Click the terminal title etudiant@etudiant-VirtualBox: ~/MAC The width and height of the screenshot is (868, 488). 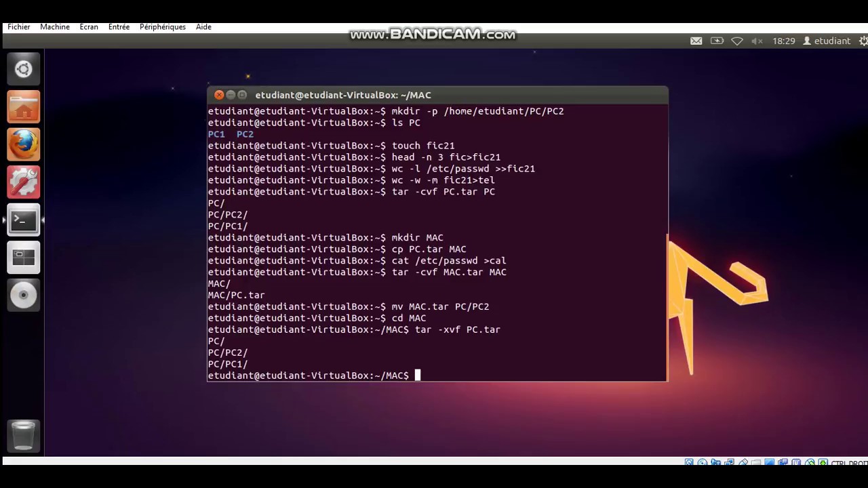click(x=343, y=95)
